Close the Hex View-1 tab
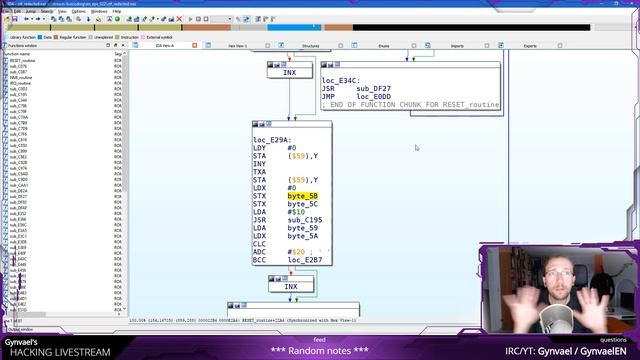 268,46
